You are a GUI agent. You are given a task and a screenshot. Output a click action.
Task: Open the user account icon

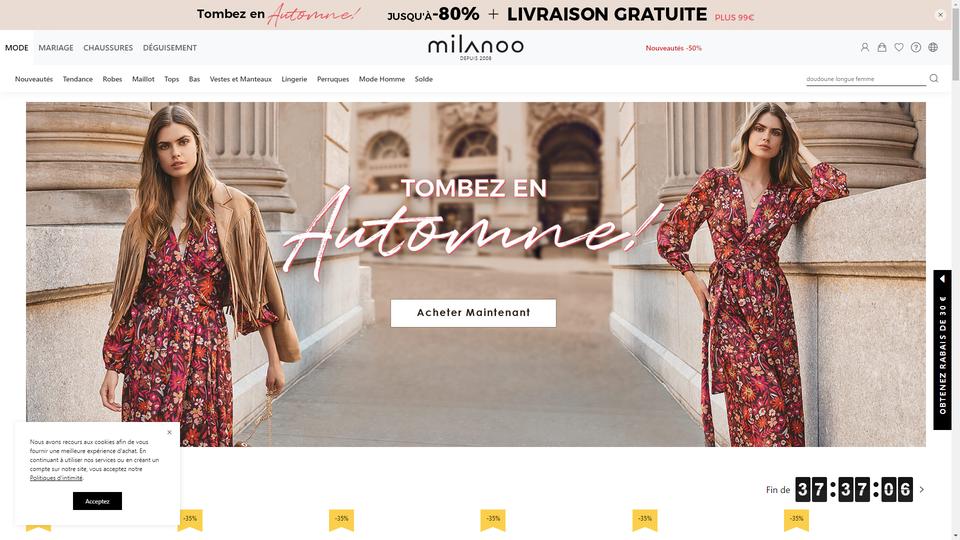click(x=864, y=47)
